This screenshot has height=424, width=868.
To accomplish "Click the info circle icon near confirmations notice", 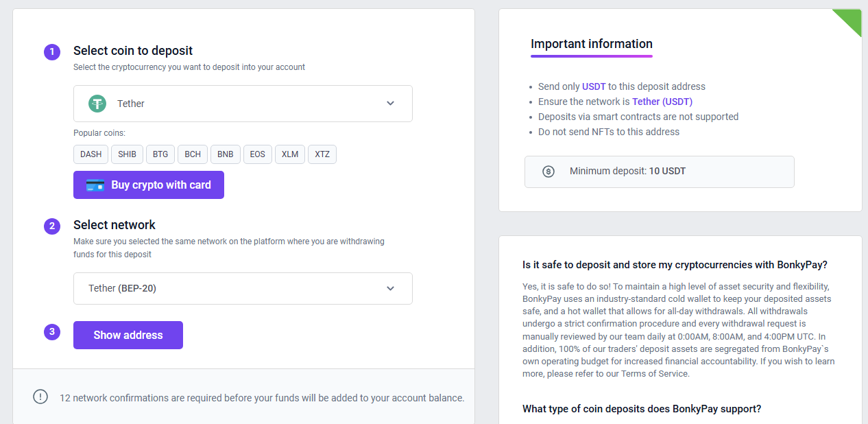I will (x=40, y=397).
